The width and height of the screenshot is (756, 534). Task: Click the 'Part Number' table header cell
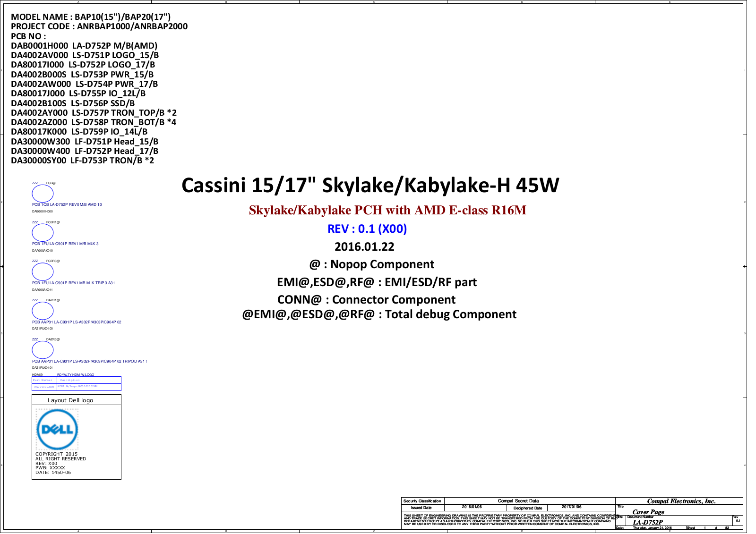click(x=44, y=380)
